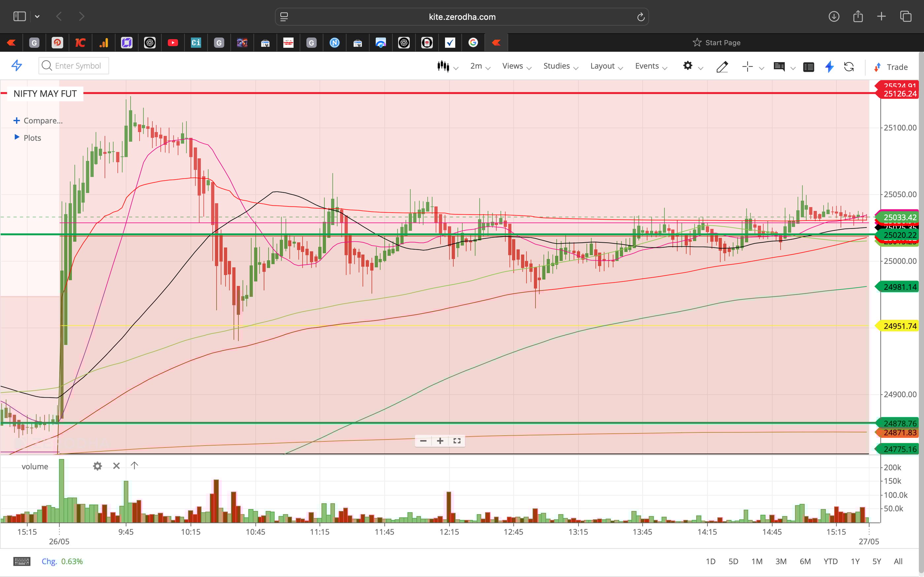Open the chart annotations comment icon
This screenshot has height=577, width=924.
pyautogui.click(x=780, y=67)
